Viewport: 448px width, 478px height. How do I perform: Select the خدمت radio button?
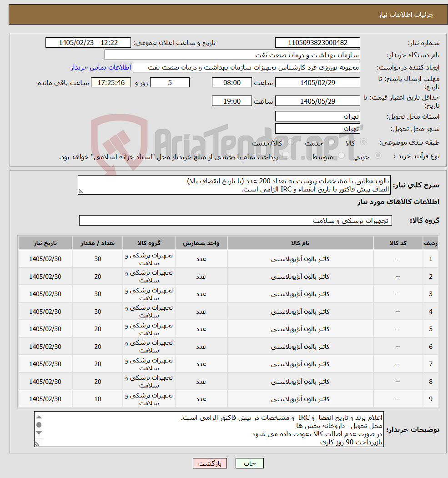(331, 142)
